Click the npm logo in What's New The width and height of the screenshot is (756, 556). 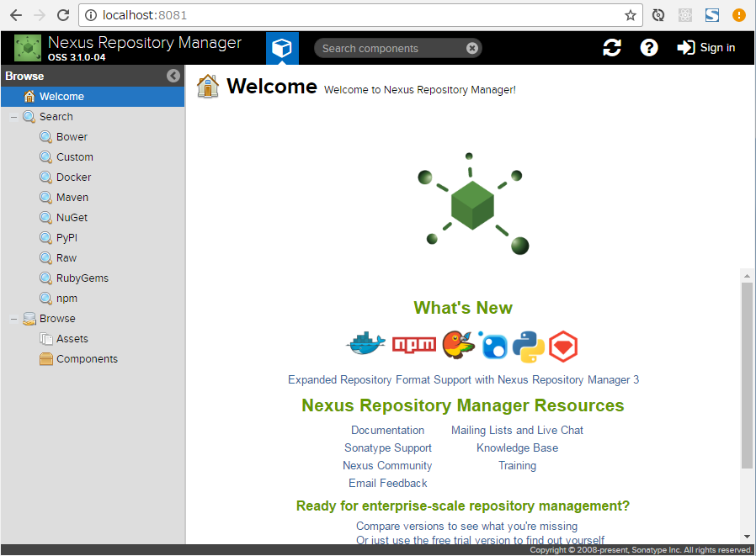pos(412,343)
